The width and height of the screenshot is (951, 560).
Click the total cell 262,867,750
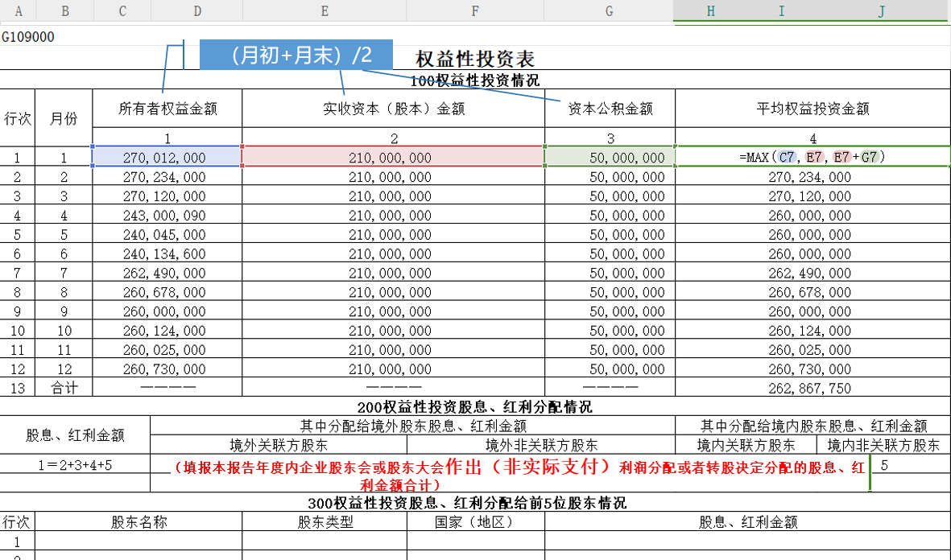point(812,388)
